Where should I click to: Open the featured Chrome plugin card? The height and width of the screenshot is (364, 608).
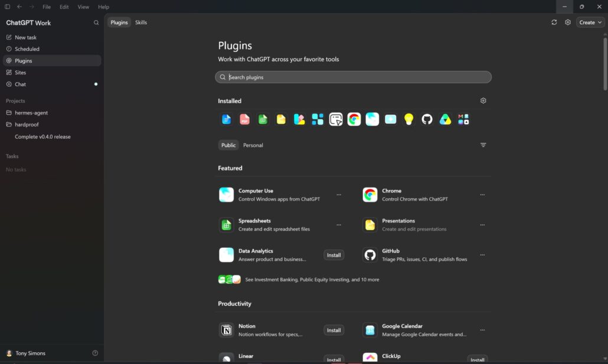pos(424,195)
